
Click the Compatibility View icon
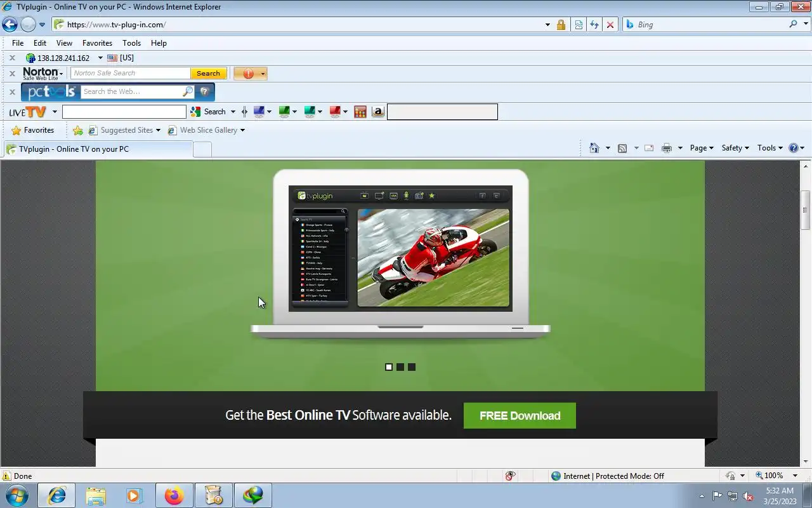tap(579, 25)
